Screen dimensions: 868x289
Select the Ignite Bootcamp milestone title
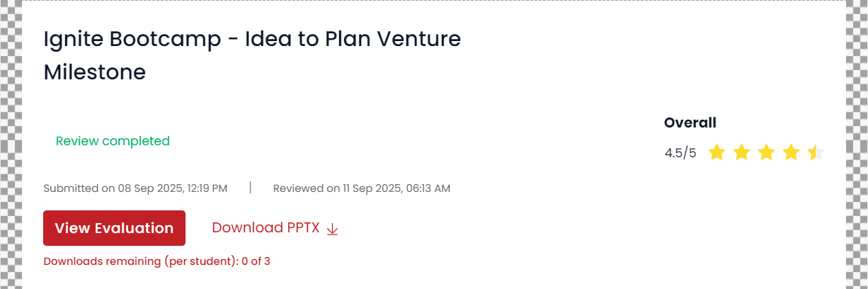252,55
